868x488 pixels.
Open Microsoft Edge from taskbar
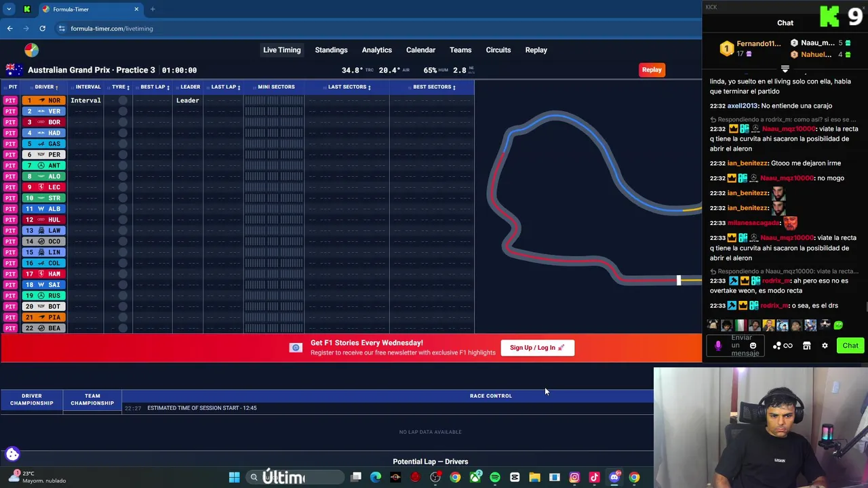point(376,478)
